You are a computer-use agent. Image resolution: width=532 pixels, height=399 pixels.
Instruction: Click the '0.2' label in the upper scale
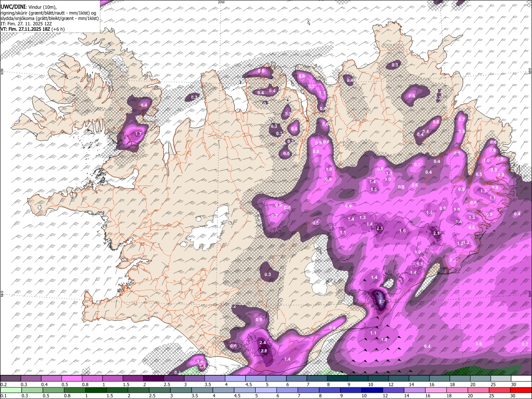pyautogui.click(x=3, y=384)
